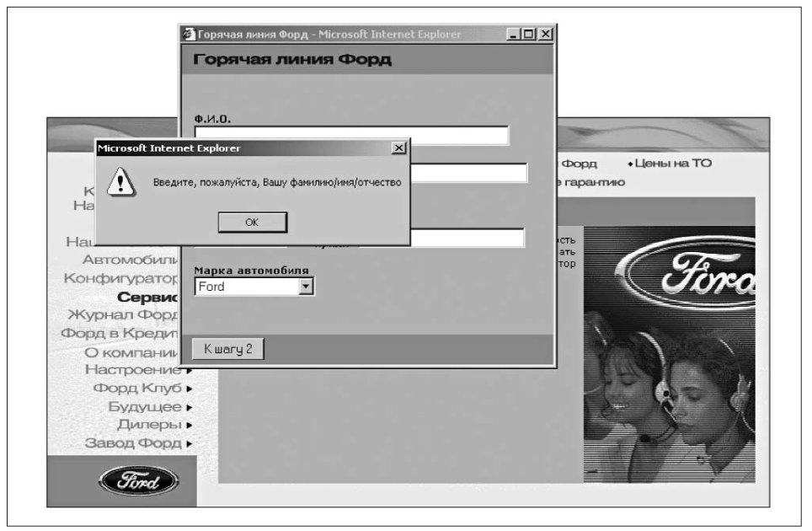The height and width of the screenshot is (531, 812).
Task: Click the 'Марка автомобиля' label
Action: click(251, 270)
